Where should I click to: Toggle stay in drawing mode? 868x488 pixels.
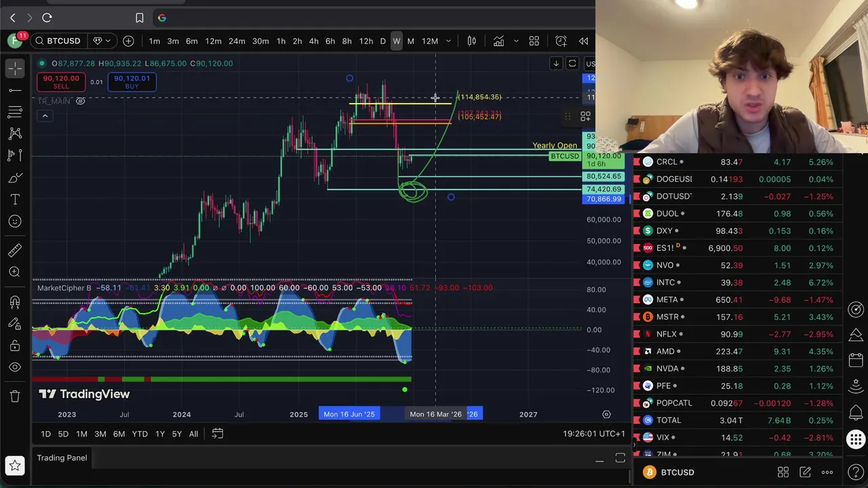pyautogui.click(x=14, y=323)
